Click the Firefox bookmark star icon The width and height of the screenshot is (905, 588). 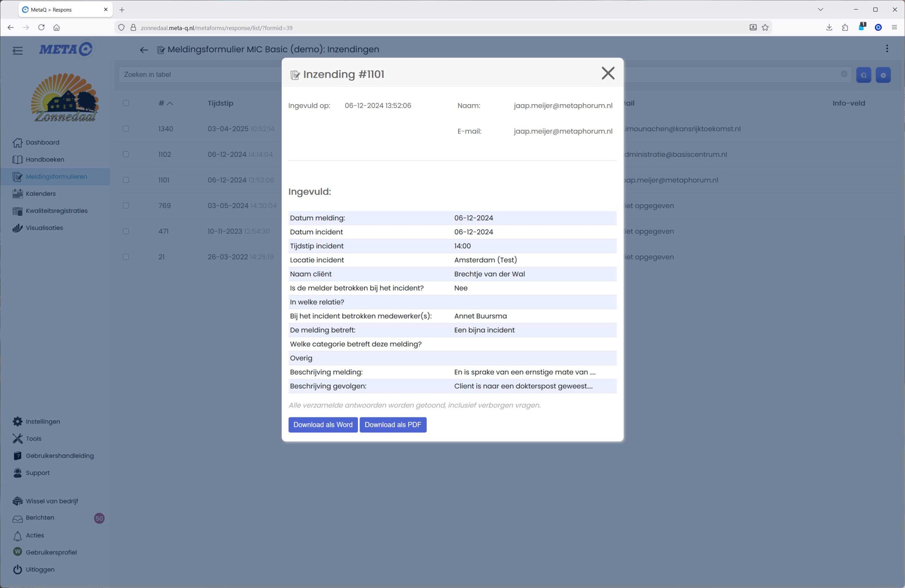coord(765,27)
